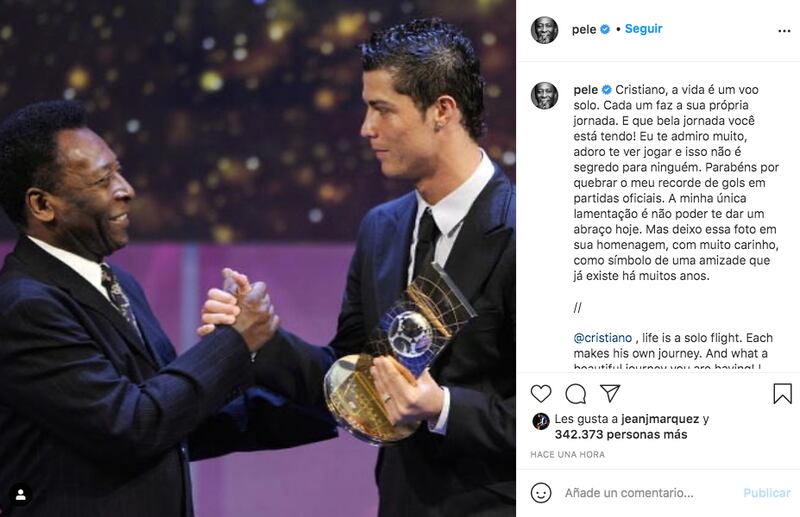Open the three-dot options menu

coord(784,31)
